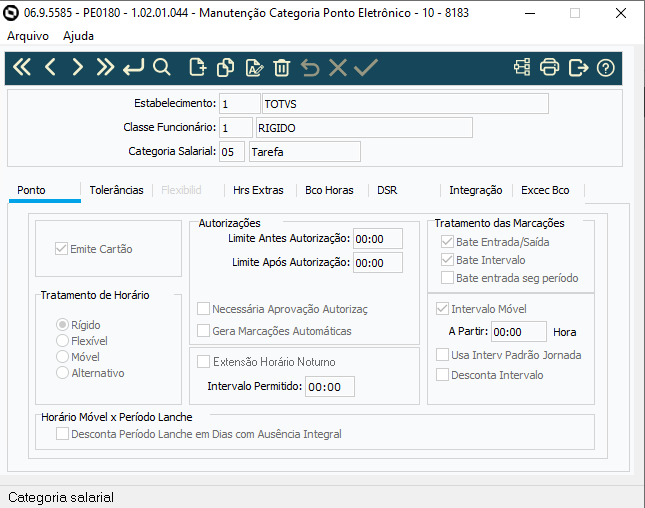The width and height of the screenshot is (645, 508).
Task: Click the Tarefa category description field
Action: point(305,152)
